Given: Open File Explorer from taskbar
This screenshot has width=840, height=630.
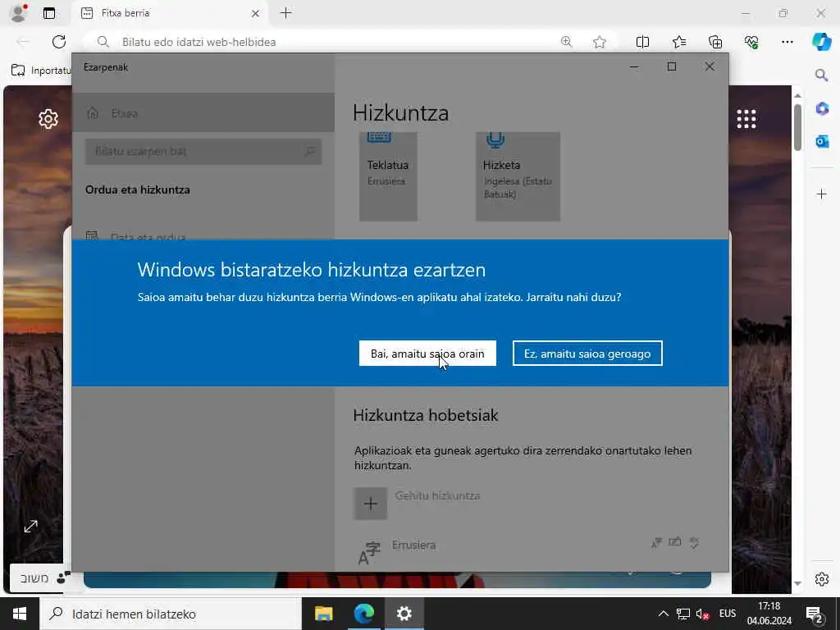Looking at the screenshot, I should tap(323, 614).
